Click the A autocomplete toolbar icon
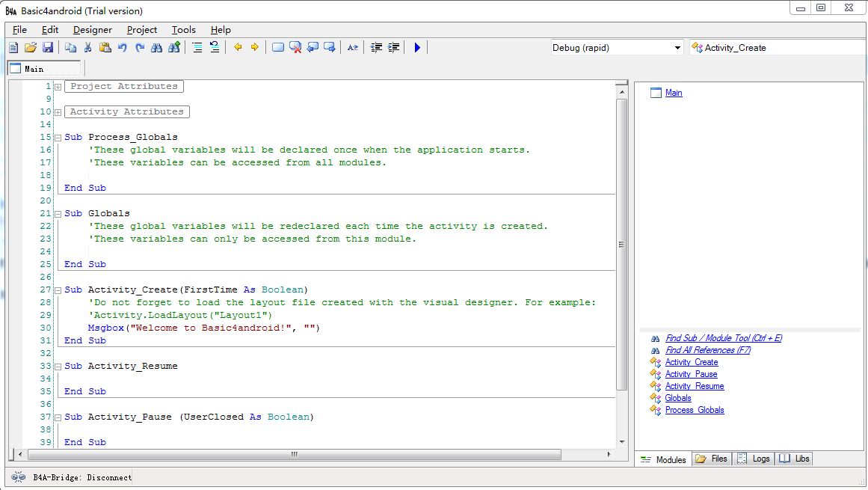 point(353,48)
